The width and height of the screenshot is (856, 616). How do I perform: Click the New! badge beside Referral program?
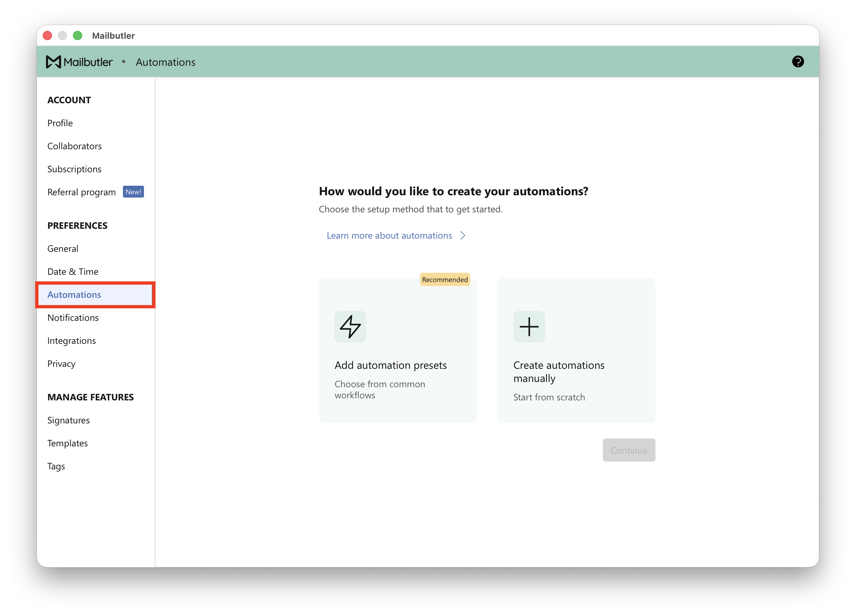tap(133, 192)
